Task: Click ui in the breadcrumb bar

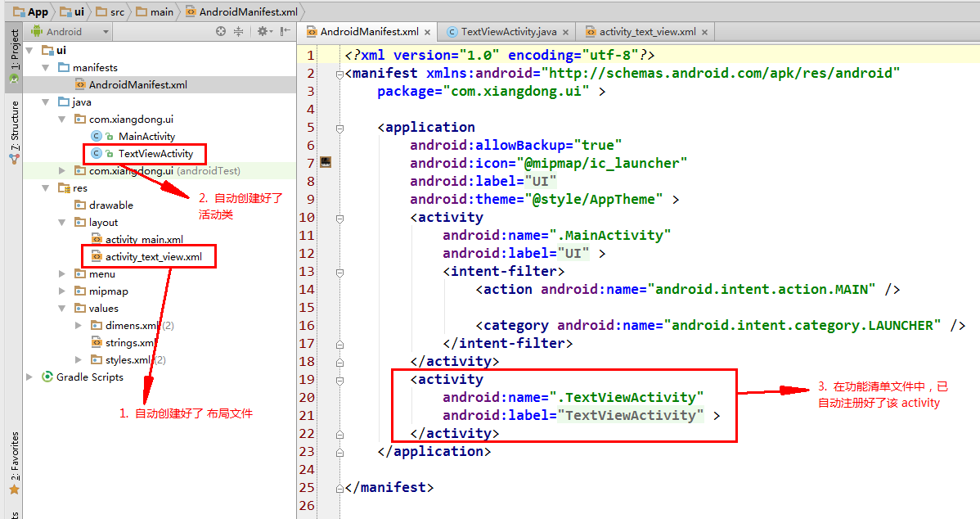Action: pos(73,11)
